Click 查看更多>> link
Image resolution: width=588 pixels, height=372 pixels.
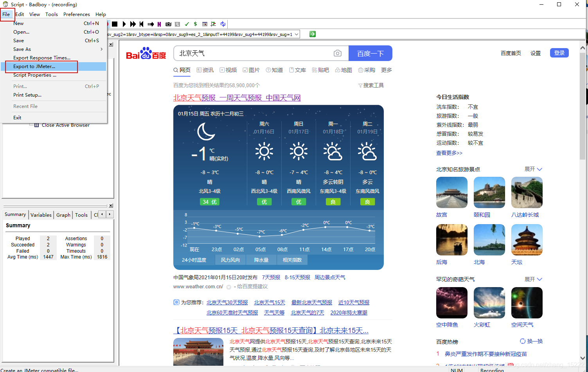point(449,153)
